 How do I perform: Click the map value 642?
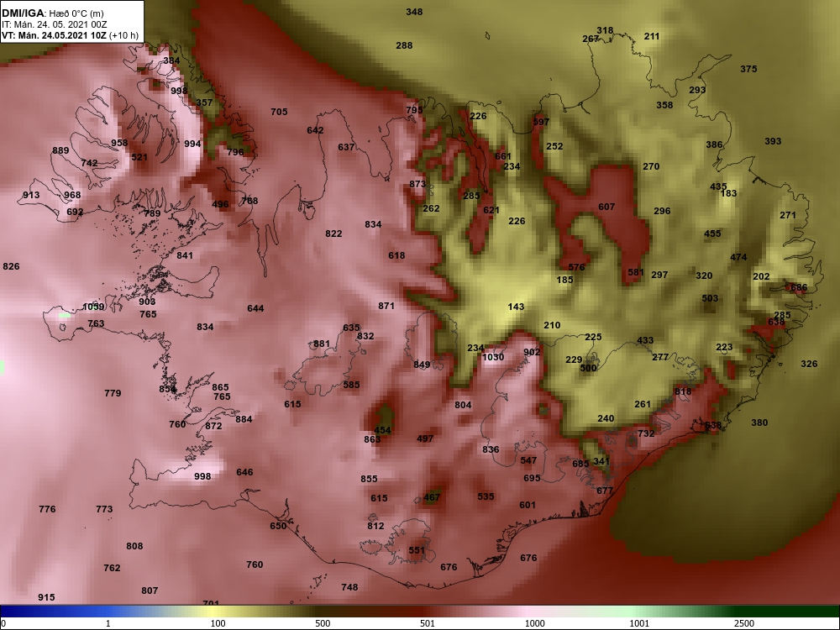pos(315,131)
